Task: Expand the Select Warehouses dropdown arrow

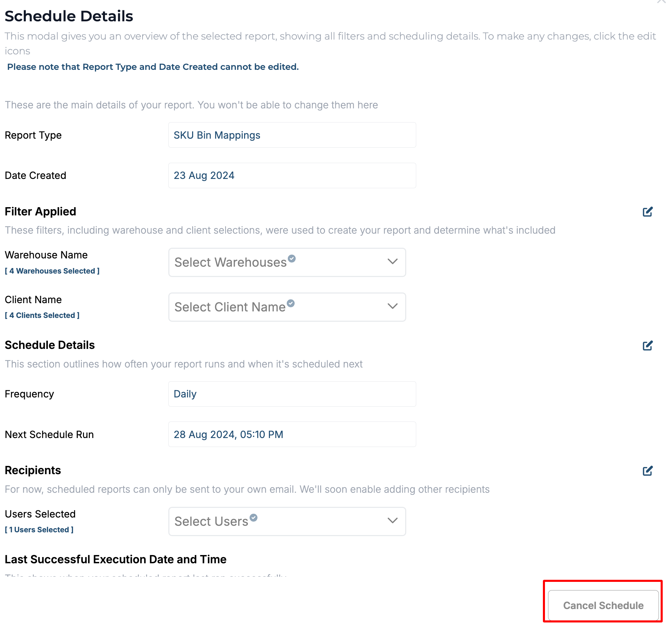Action: [x=392, y=262]
